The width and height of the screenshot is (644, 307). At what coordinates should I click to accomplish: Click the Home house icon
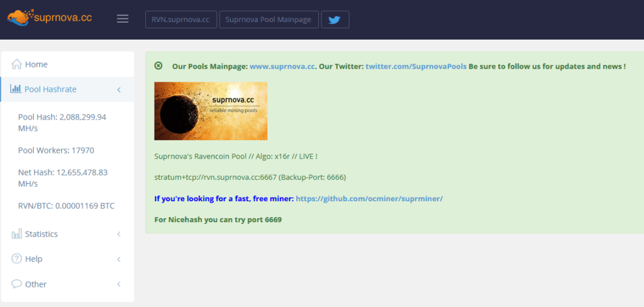click(16, 64)
